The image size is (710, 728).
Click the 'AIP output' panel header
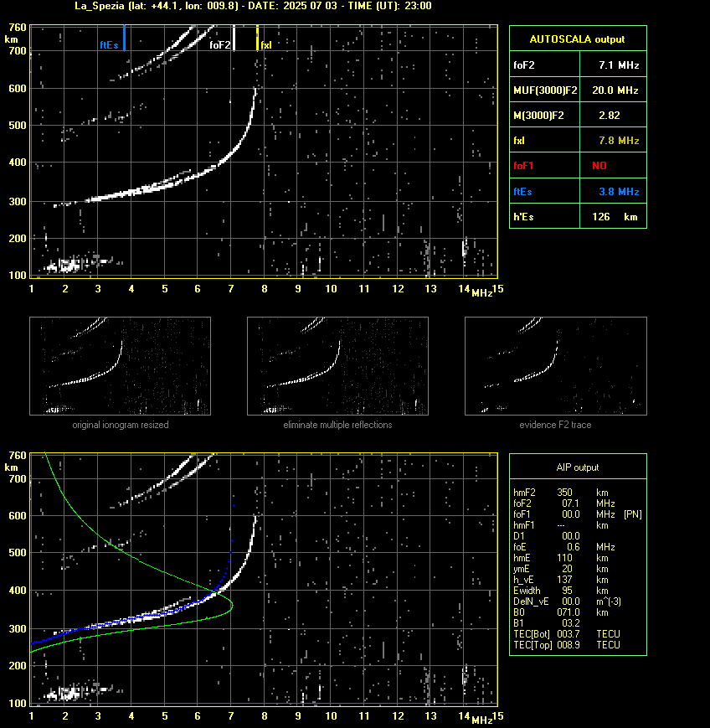(578, 467)
